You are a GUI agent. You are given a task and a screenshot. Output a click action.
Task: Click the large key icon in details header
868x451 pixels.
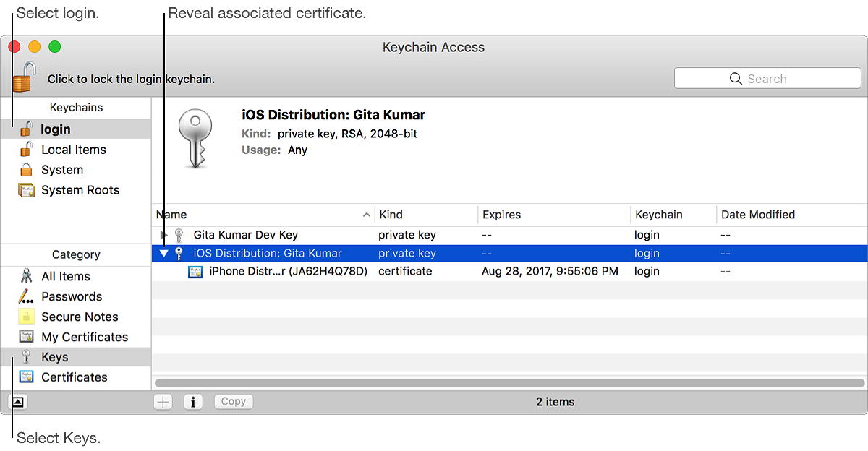(194, 140)
